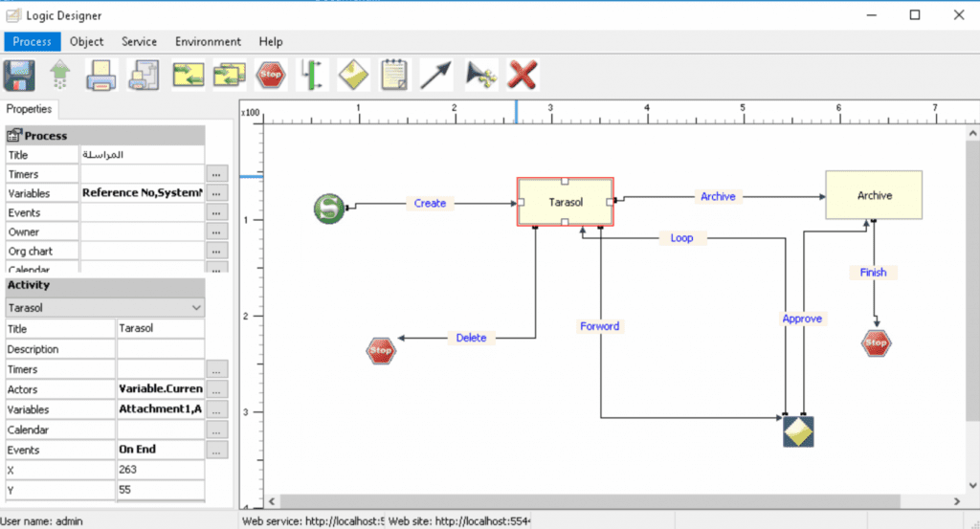Select the yellow diamond decision tool
Viewport: 980px width, 529px height.
pos(352,75)
